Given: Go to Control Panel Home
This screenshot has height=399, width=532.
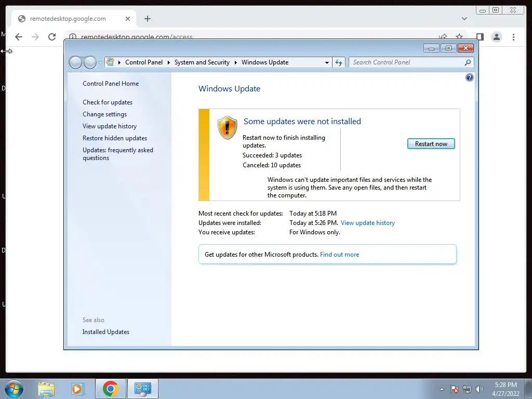Looking at the screenshot, I should pos(111,84).
